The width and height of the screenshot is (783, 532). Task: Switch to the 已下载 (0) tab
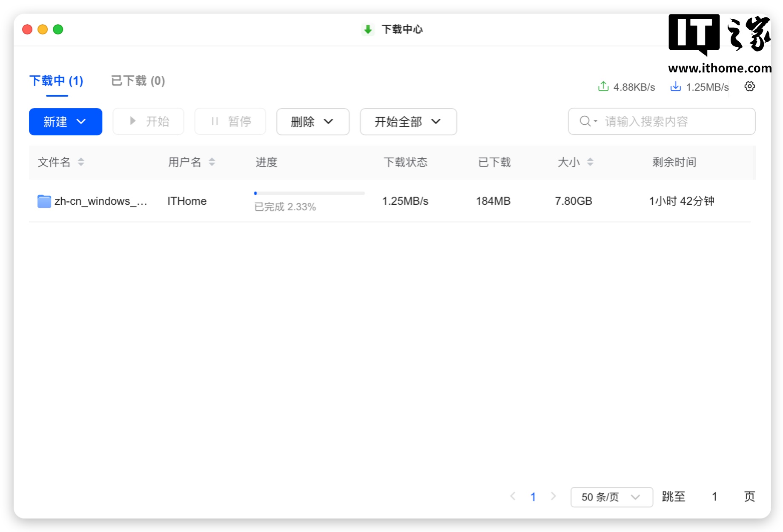[138, 81]
